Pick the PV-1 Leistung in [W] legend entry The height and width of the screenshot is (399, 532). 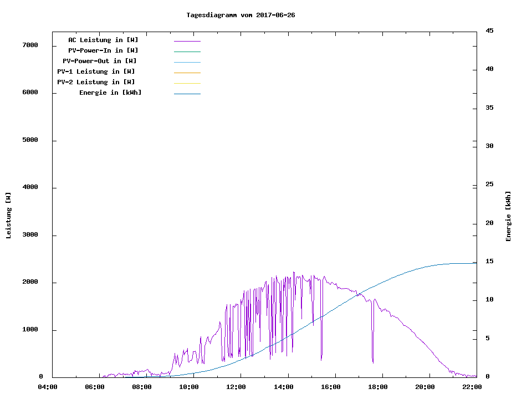click(x=96, y=71)
